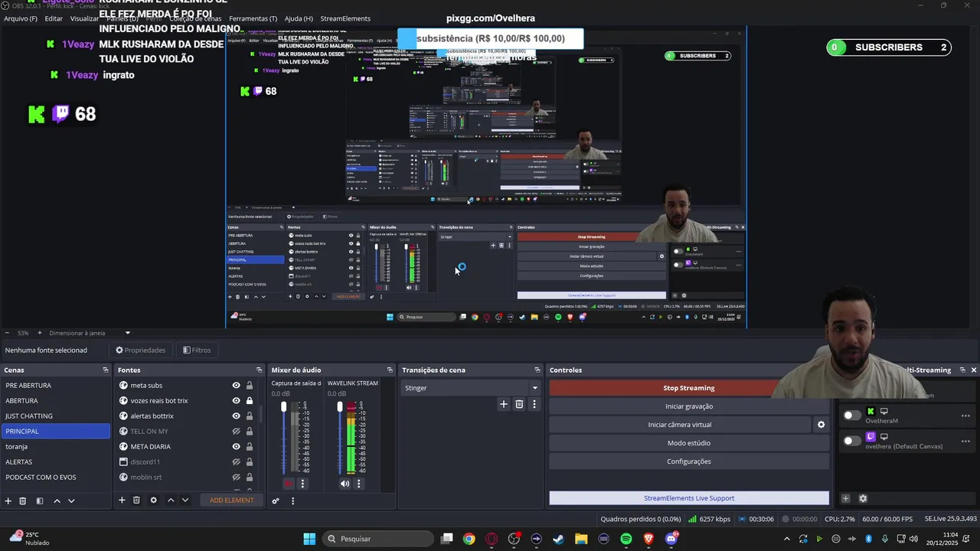Open the StreamElements menu
This screenshot has height=551, width=980.
[x=345, y=18]
